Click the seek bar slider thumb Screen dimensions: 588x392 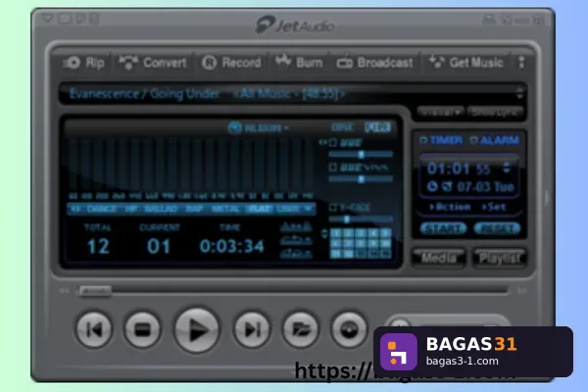coord(95,291)
